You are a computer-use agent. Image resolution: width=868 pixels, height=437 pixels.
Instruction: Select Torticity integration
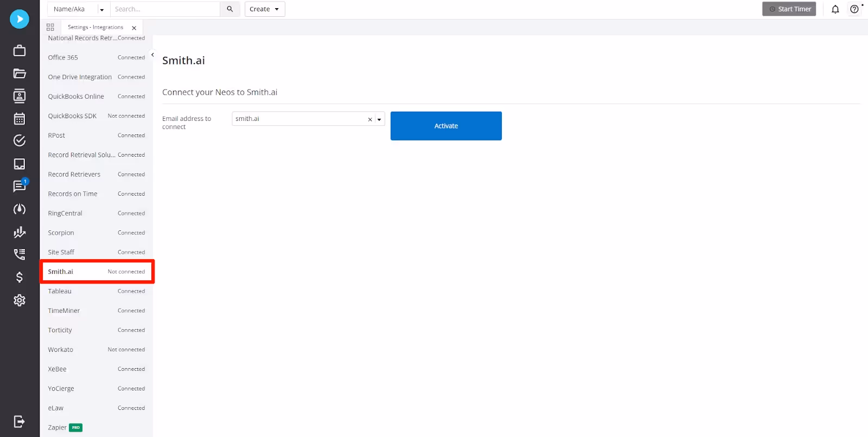(x=96, y=330)
